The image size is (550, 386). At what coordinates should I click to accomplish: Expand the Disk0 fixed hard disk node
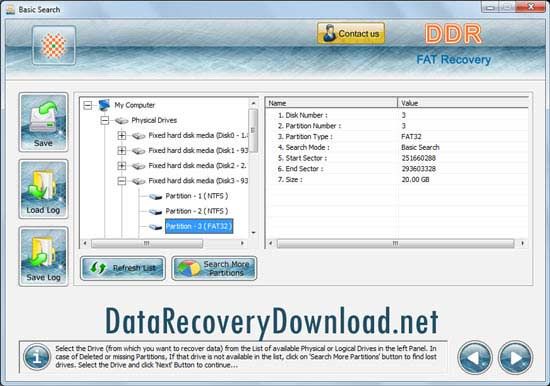click(x=121, y=135)
